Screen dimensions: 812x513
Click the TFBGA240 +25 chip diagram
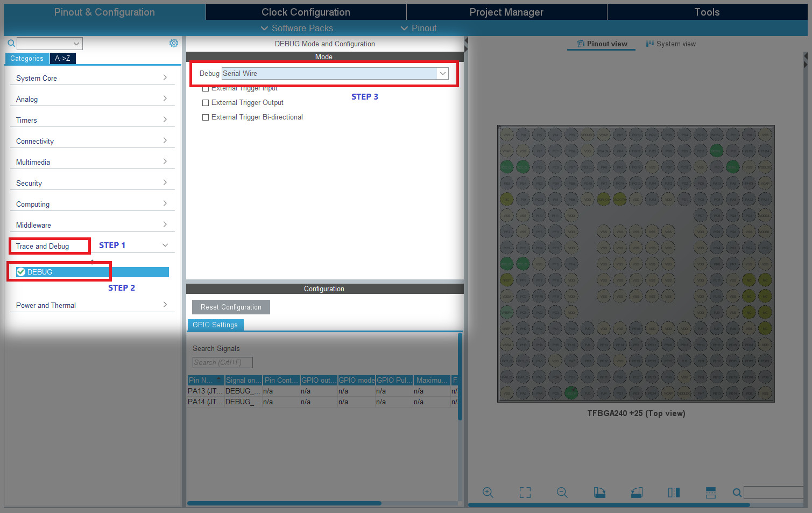(636, 264)
